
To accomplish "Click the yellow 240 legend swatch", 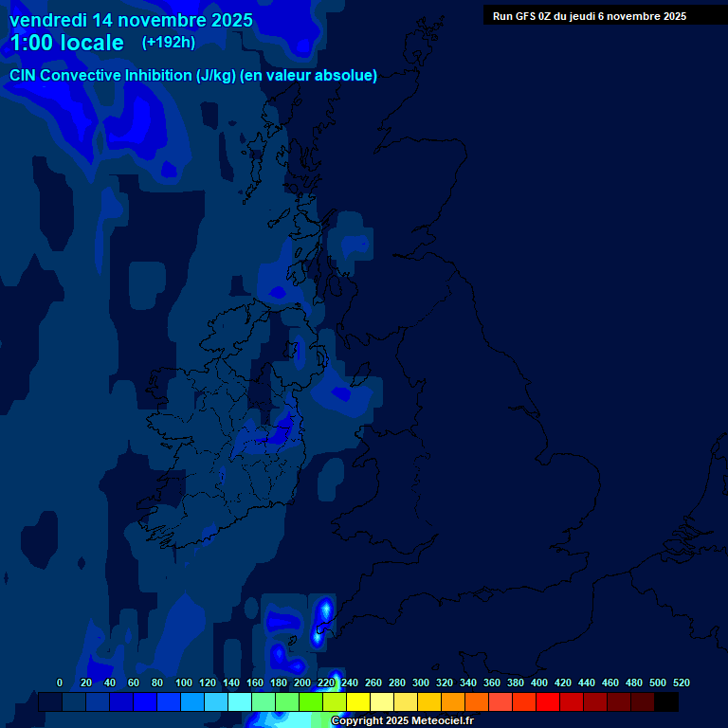I will click(358, 702).
